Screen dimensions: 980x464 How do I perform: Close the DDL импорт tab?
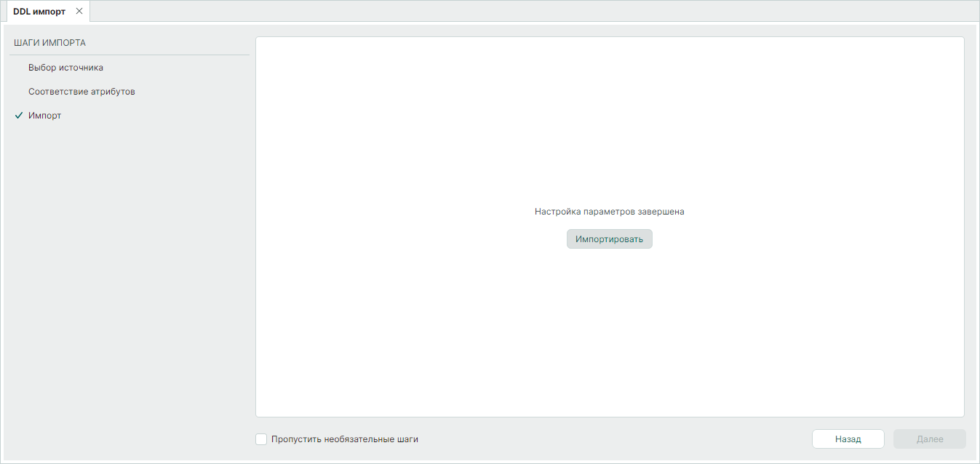pos(79,11)
